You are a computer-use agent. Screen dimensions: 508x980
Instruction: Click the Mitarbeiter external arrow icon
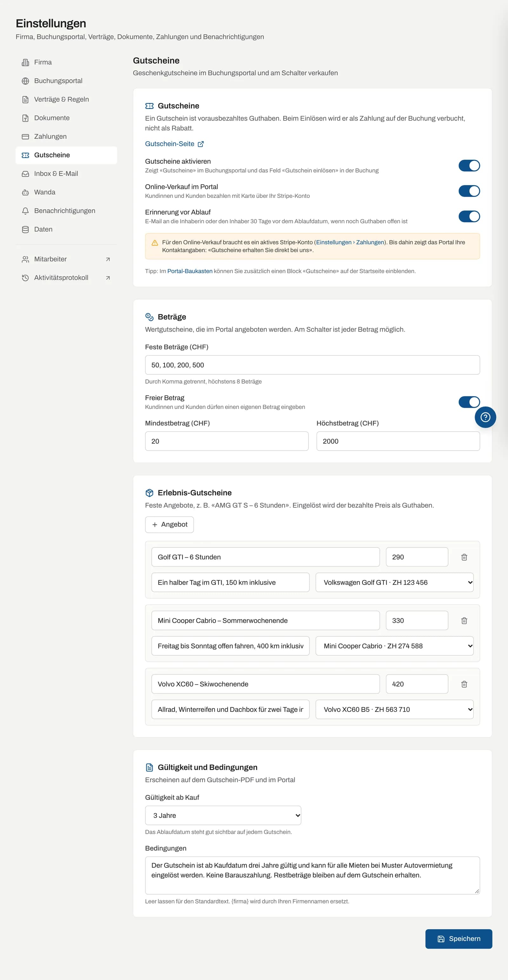coord(108,259)
